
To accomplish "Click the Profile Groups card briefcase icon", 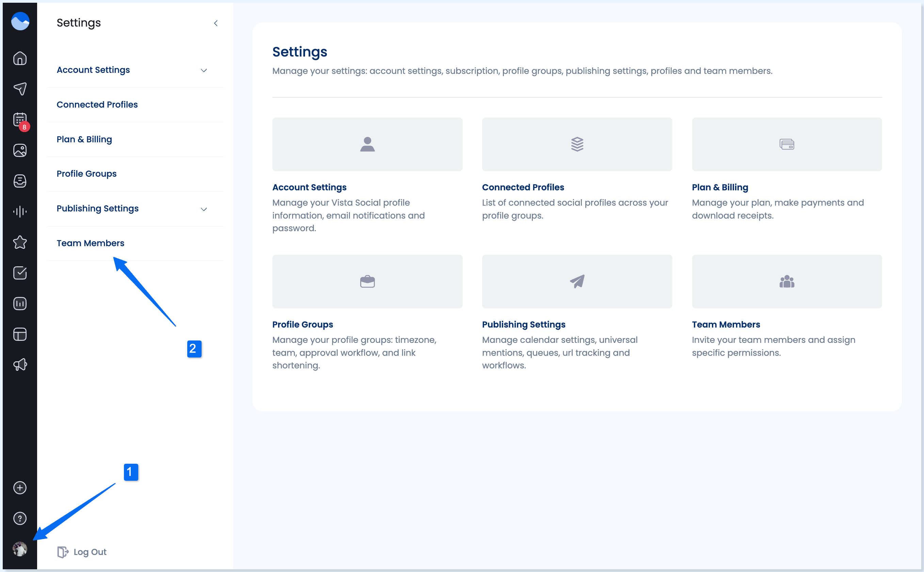I will 367,282.
